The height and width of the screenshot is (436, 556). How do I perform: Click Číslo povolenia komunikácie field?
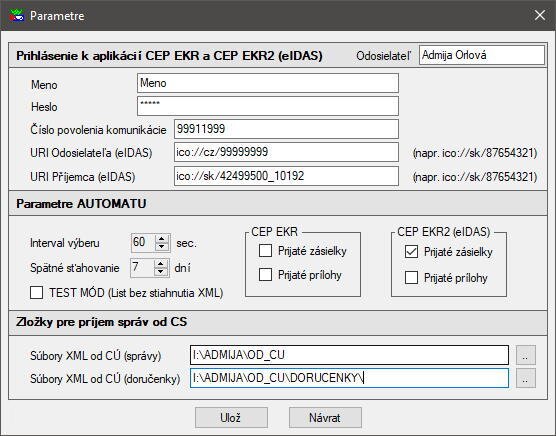coord(286,129)
